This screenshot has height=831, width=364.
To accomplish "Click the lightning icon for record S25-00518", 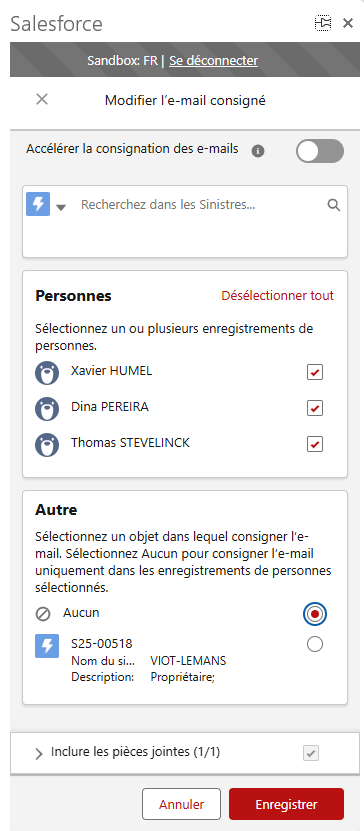I will (47, 647).
